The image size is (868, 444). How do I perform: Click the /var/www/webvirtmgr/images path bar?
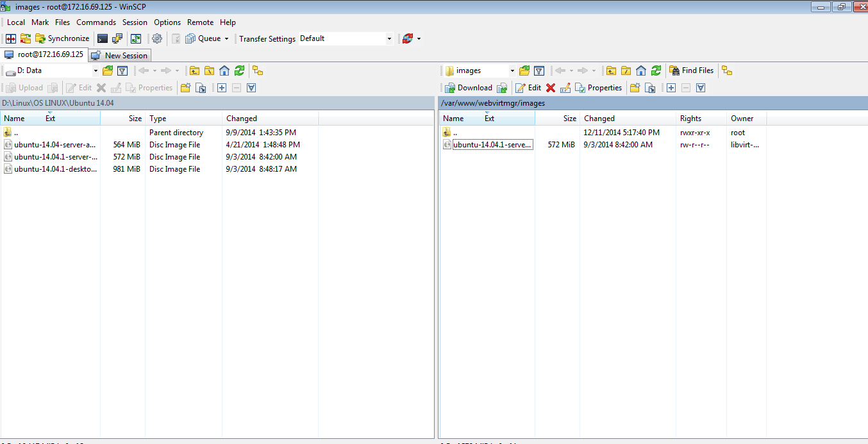click(x=653, y=103)
